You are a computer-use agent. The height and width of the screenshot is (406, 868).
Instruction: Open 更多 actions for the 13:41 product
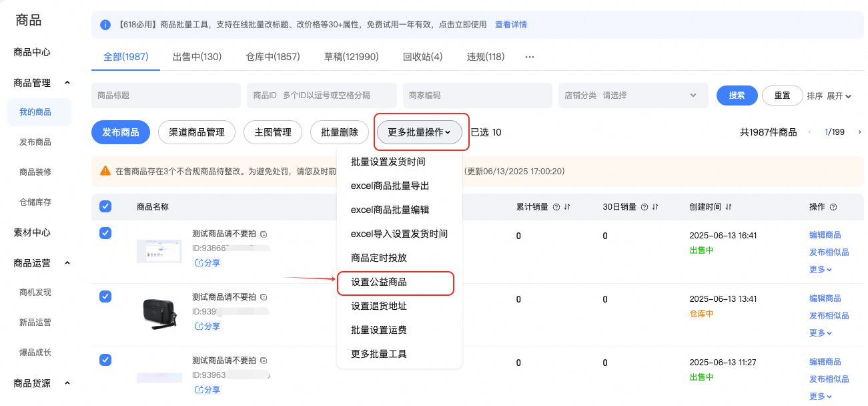821,333
